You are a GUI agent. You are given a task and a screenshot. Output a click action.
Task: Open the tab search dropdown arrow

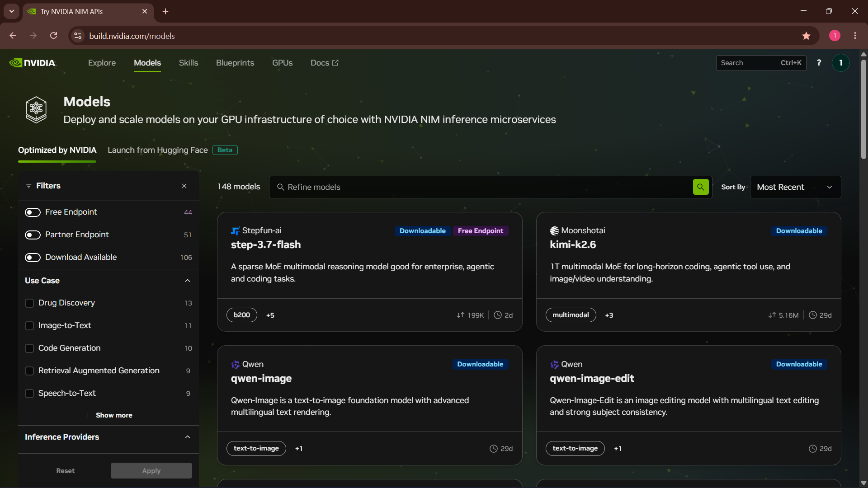(x=12, y=11)
